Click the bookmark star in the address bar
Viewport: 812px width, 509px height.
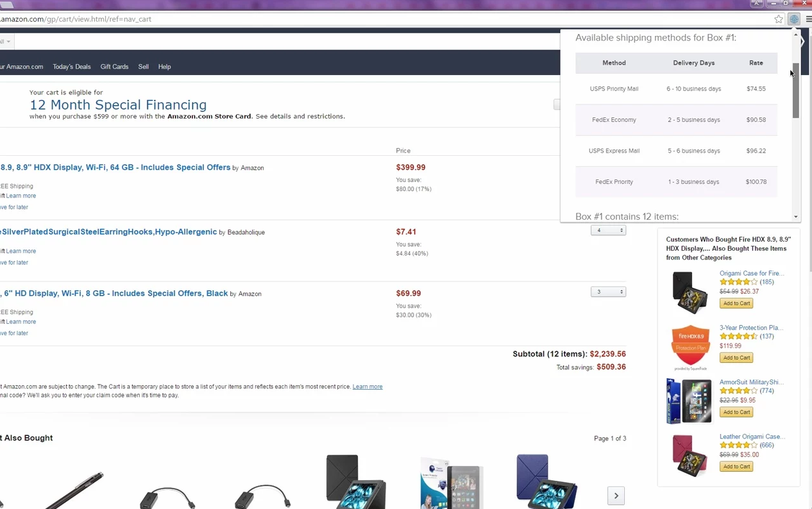779,19
